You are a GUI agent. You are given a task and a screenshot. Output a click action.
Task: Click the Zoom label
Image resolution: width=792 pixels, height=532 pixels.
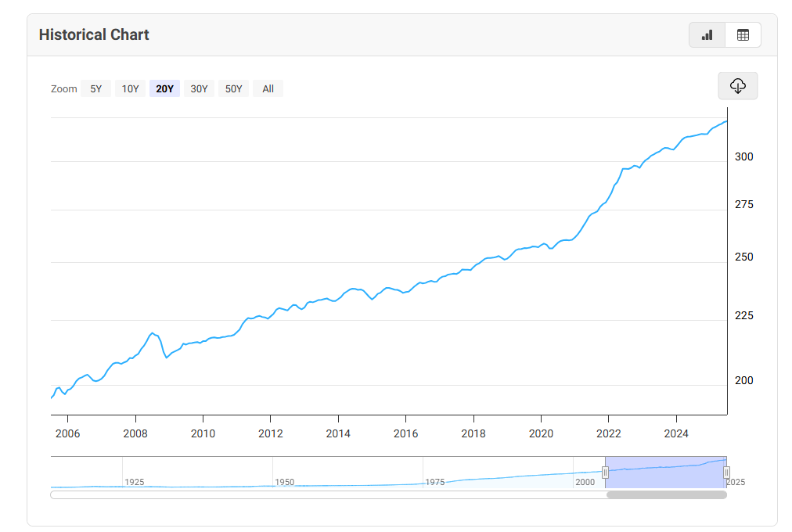(64, 89)
